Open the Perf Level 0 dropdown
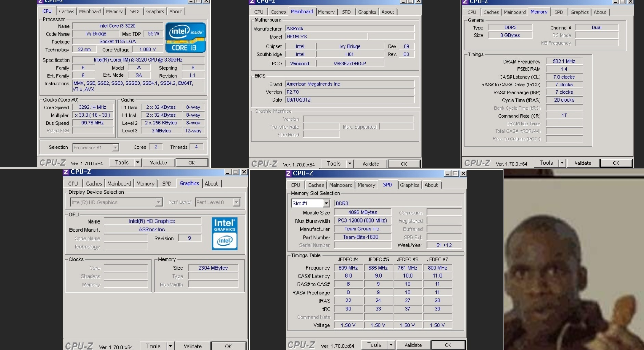The image size is (644, 350). tap(236, 202)
